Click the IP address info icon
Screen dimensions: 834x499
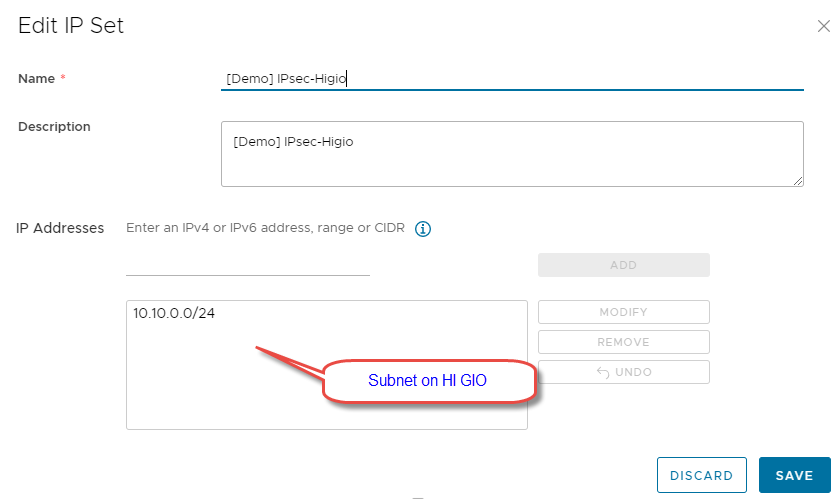coord(423,229)
